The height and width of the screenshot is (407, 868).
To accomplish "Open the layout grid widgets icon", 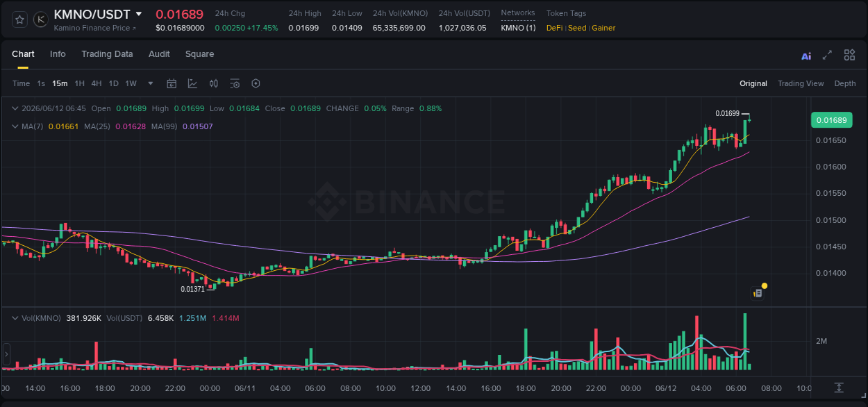I will 849,55.
